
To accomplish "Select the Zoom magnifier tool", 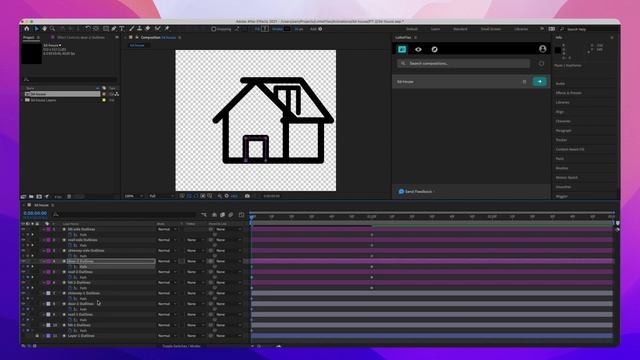I will (x=52, y=29).
